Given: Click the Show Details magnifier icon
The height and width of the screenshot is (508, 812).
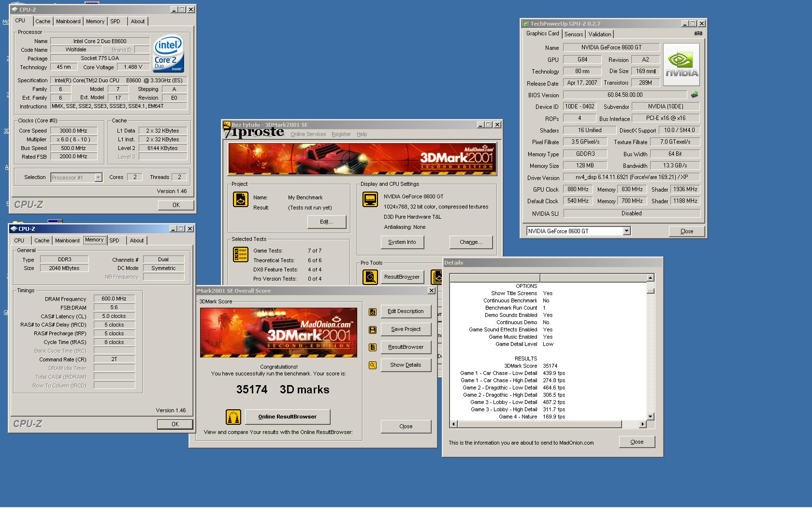Looking at the screenshot, I should click(x=373, y=365).
